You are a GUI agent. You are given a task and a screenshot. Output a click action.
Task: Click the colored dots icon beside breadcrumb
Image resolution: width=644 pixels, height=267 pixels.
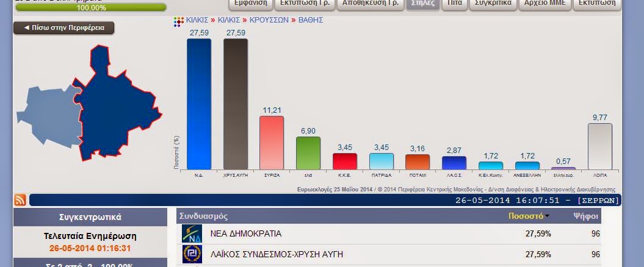click(178, 21)
